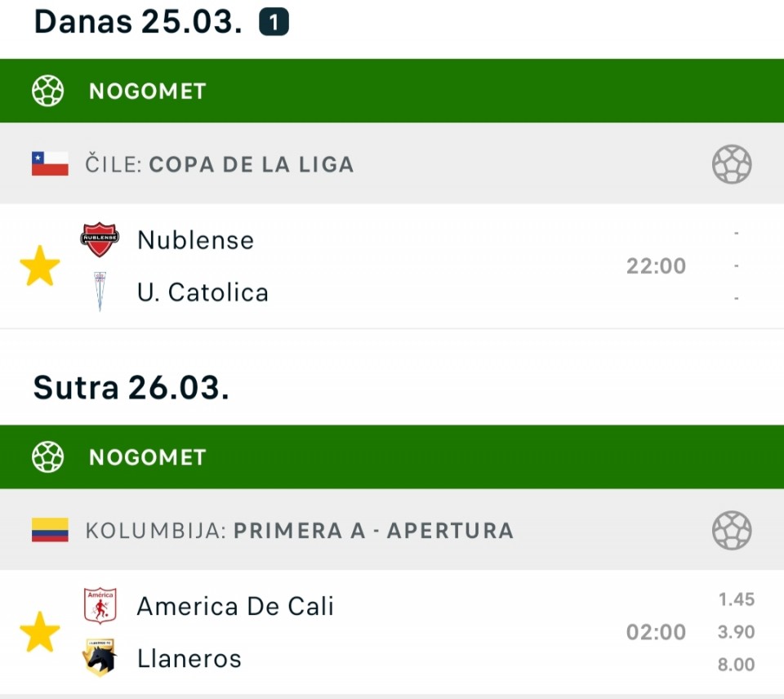Viewport: 784px width, 699px height.
Task: Click the Nublense club crest
Action: tap(100, 239)
